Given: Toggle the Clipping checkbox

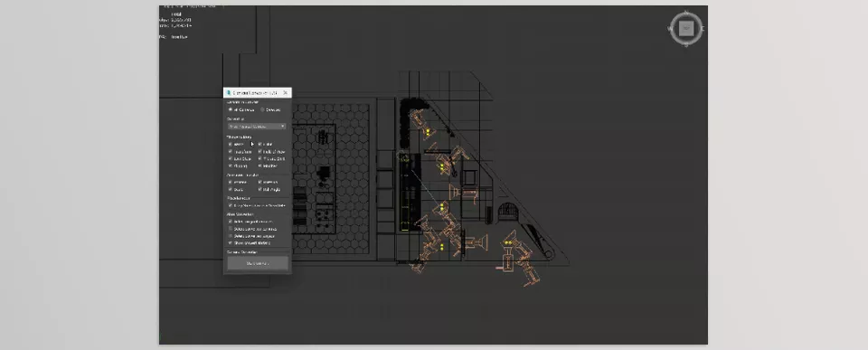Looking at the screenshot, I should pyautogui.click(x=231, y=166).
